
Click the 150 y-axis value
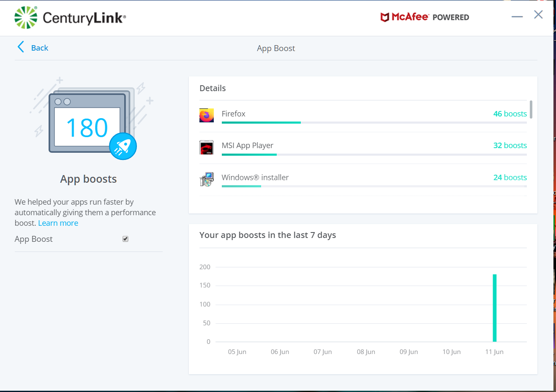point(205,285)
